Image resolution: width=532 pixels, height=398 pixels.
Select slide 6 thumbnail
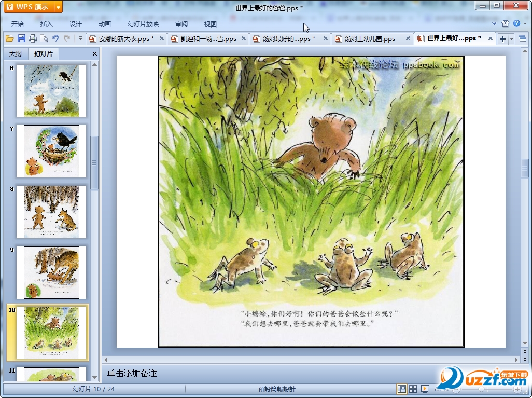[x=51, y=91]
